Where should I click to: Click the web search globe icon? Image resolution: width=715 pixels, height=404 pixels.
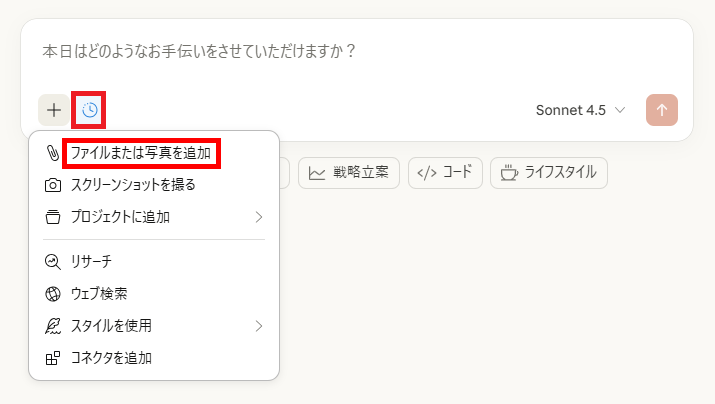coord(53,294)
